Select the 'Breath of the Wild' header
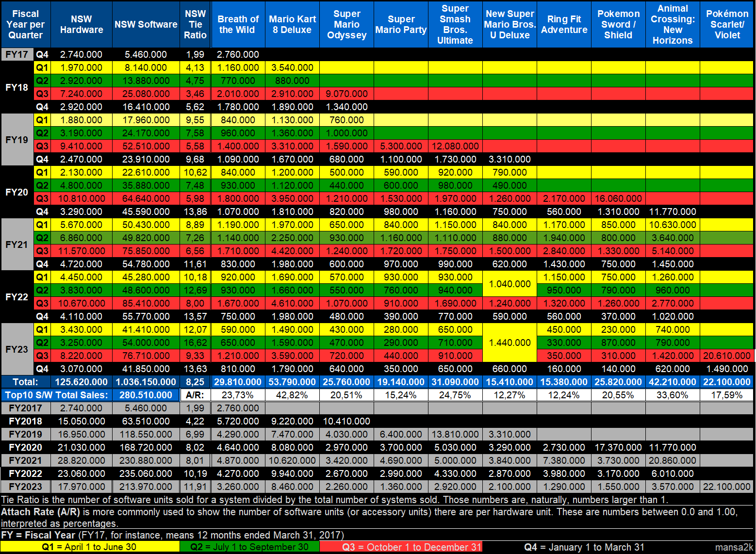The image size is (756, 554). click(238, 24)
